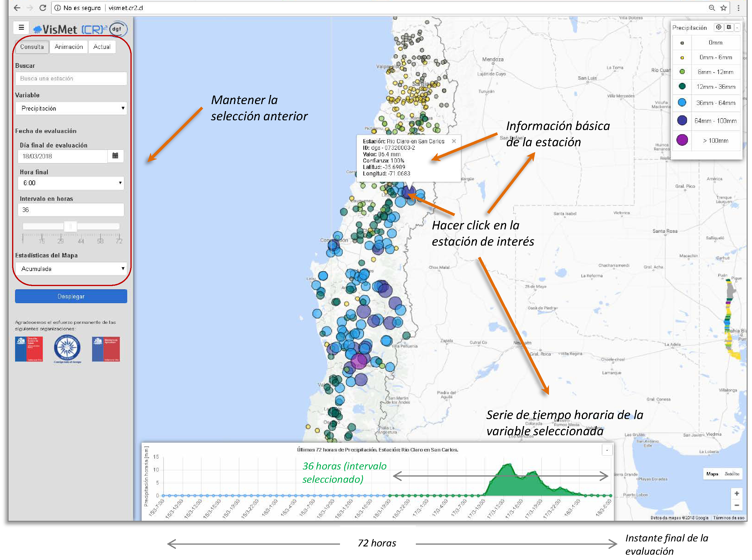Click the Términos de uso link
This screenshot has width=752, height=560.
pos(728,518)
